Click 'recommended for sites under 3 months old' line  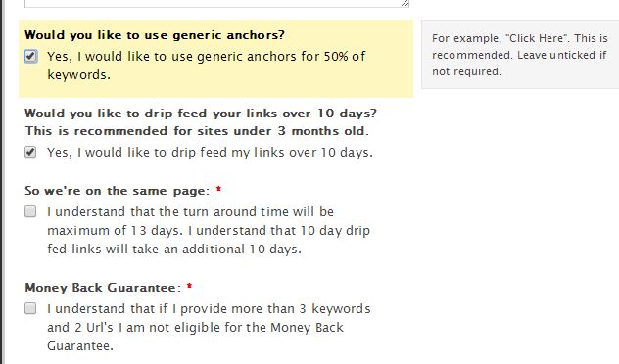(197, 131)
